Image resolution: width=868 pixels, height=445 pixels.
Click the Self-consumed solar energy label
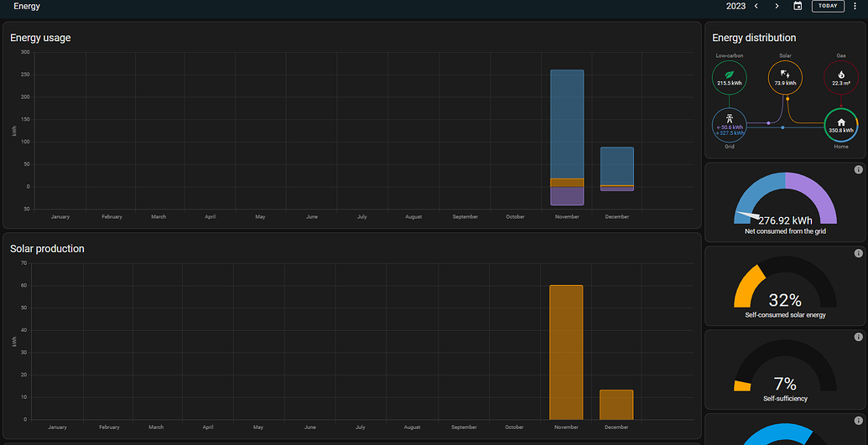point(785,315)
